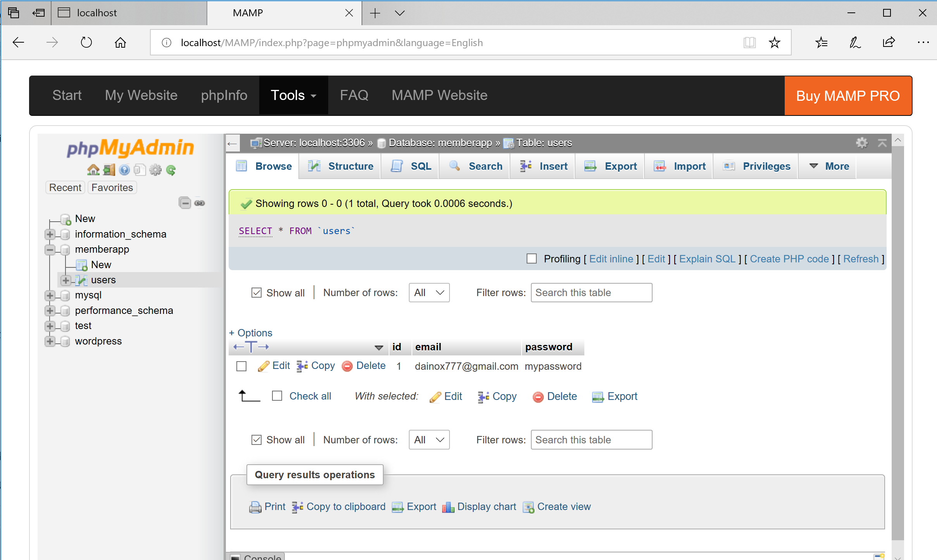Open phpMyAdmin documentation question mark icon

pyautogui.click(x=124, y=169)
